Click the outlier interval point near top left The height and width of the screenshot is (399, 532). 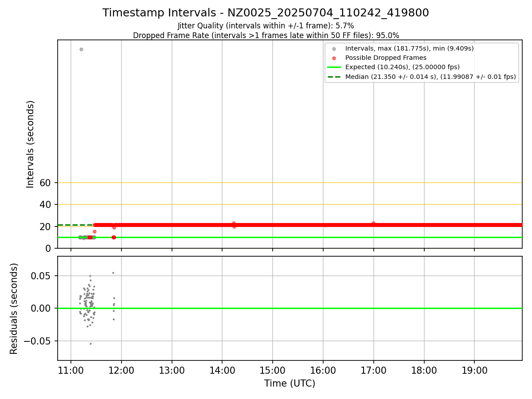81,49
